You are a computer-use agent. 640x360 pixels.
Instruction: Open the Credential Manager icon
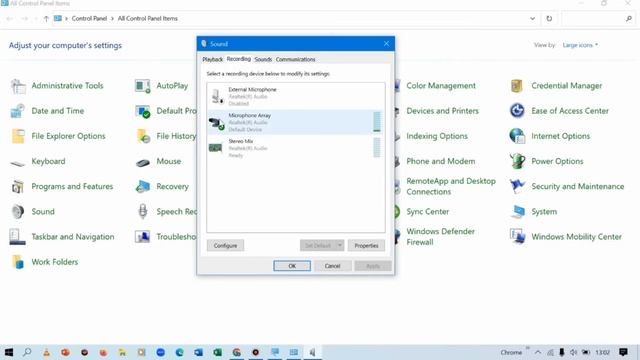[x=517, y=86]
